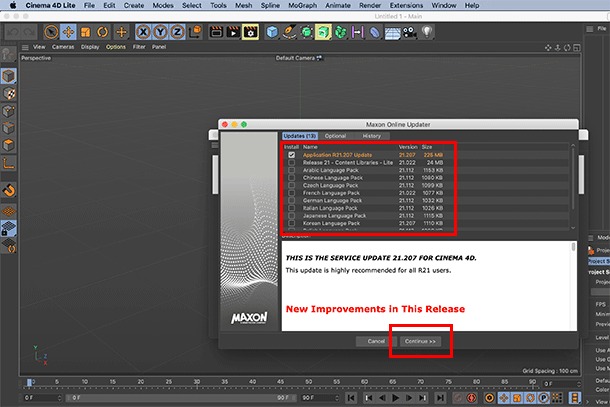Open the Spline menu
The width and height of the screenshot is (610, 407).
(x=270, y=5)
